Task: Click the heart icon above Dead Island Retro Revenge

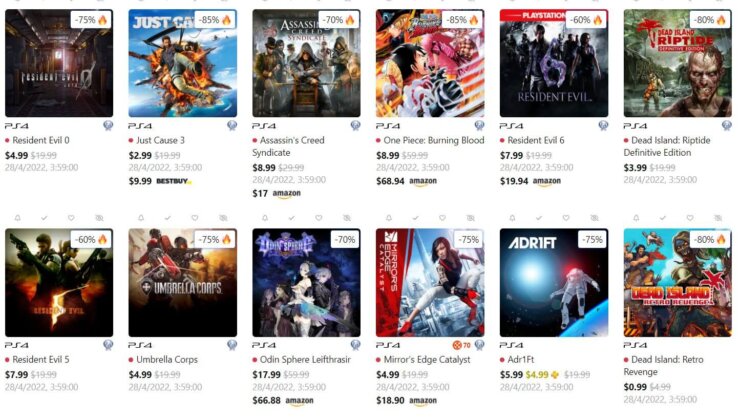Action: click(690, 218)
